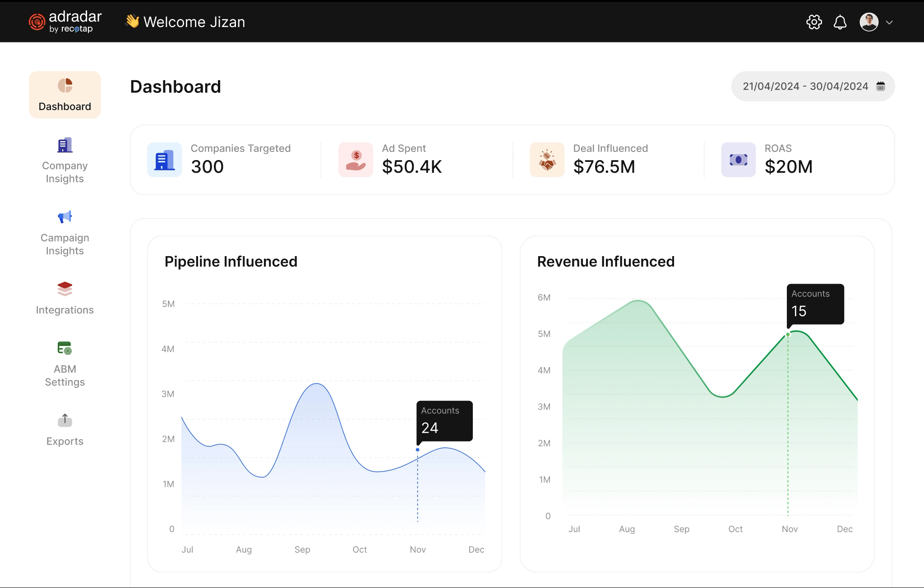Click the Revenue Influenced chart title
The width and height of the screenshot is (924, 588).
tap(605, 261)
